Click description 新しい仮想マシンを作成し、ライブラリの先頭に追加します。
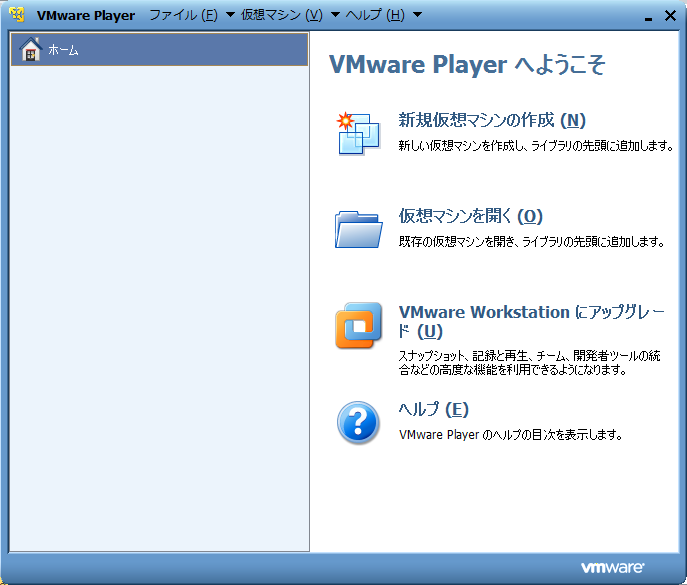Screen dimensions: 687x585 point(536,145)
